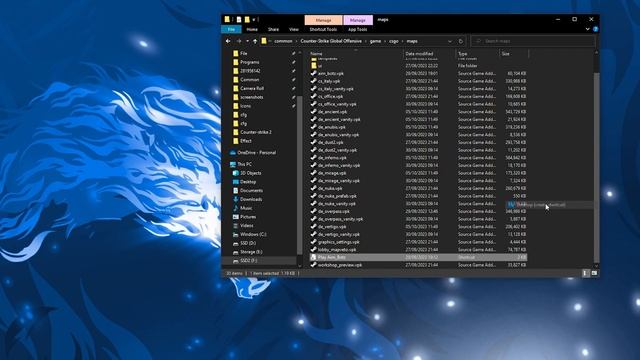Select 'common' in the address breadcrumb
640x360 pixels.
point(283,41)
